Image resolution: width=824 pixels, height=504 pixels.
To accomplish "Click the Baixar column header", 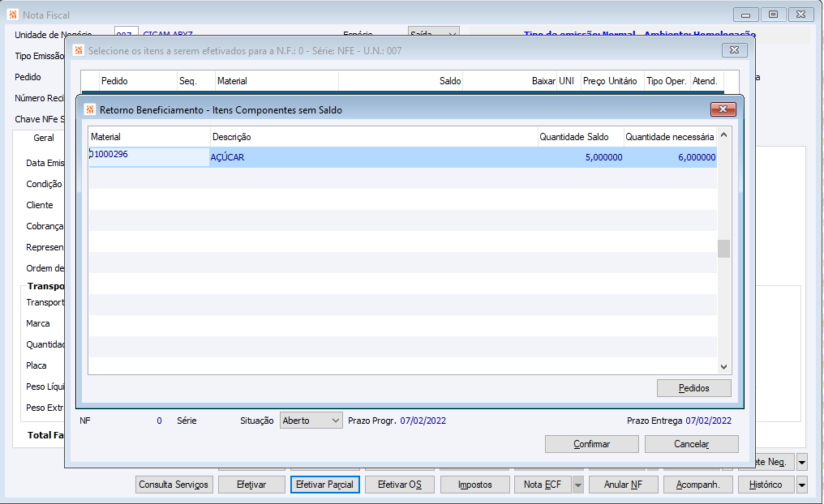I will pyautogui.click(x=510, y=81).
